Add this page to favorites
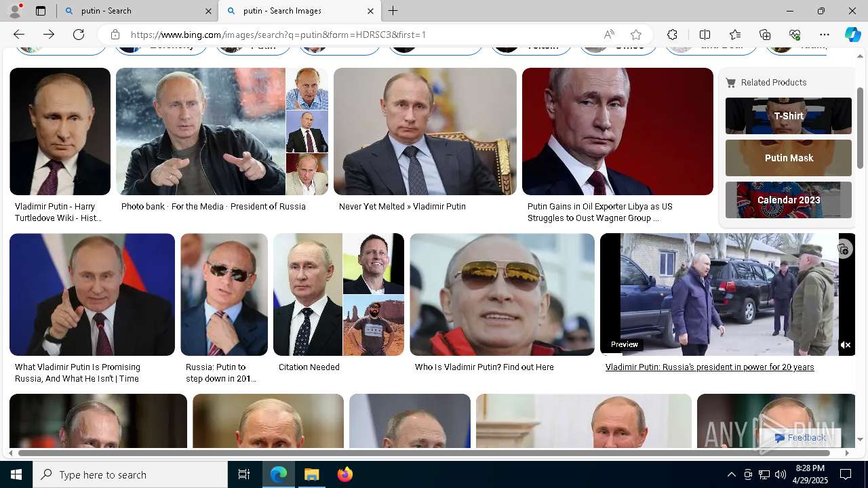 pyautogui.click(x=636, y=35)
